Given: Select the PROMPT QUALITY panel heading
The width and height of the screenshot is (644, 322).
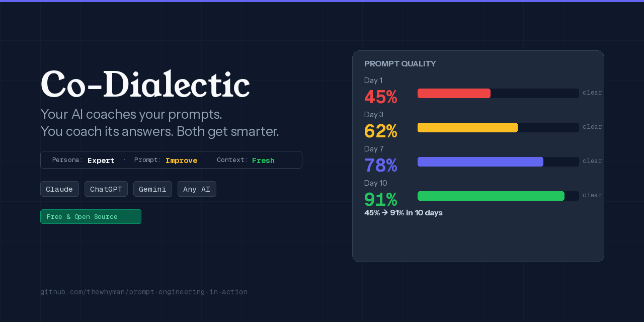Looking at the screenshot, I should tap(400, 64).
